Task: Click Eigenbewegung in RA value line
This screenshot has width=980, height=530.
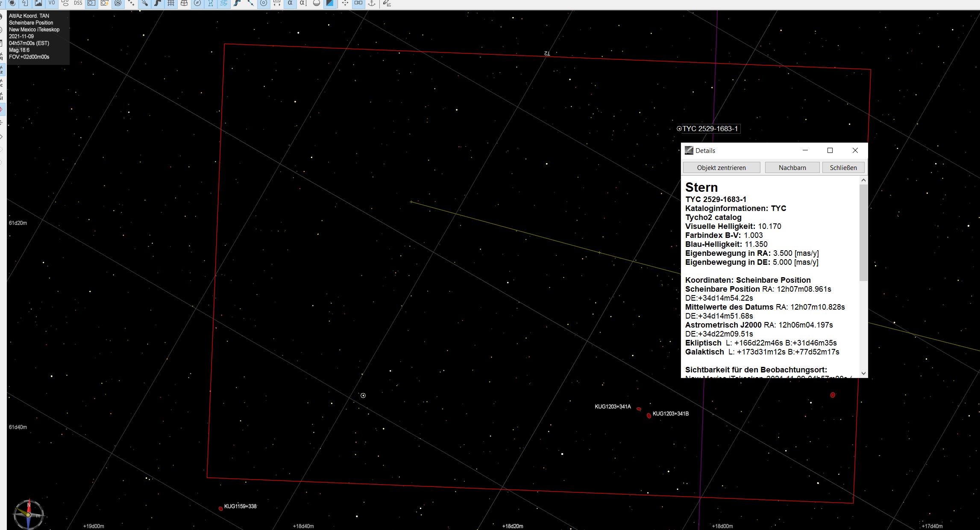Action: pos(752,253)
